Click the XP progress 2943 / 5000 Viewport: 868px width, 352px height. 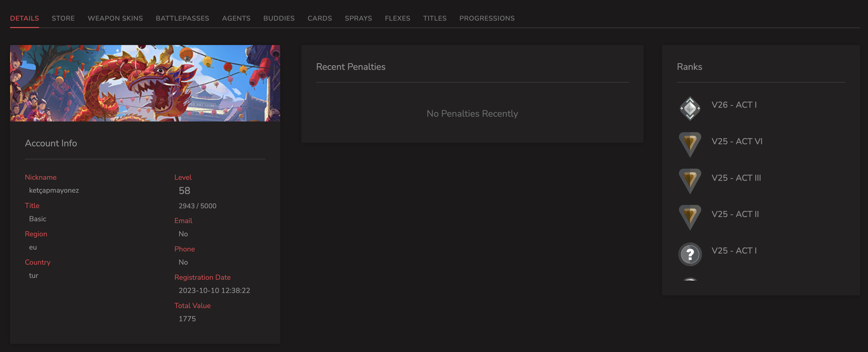(x=197, y=206)
